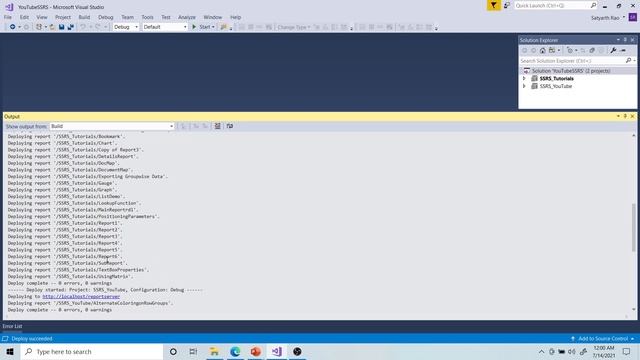Image resolution: width=640 pixels, height=360 pixels.
Task: Open Action Center notifications icon
Action: (627, 351)
